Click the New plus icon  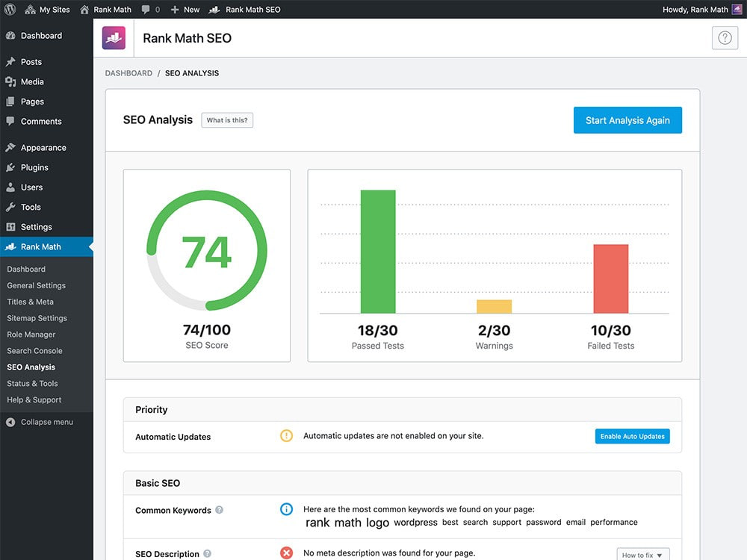tap(175, 10)
